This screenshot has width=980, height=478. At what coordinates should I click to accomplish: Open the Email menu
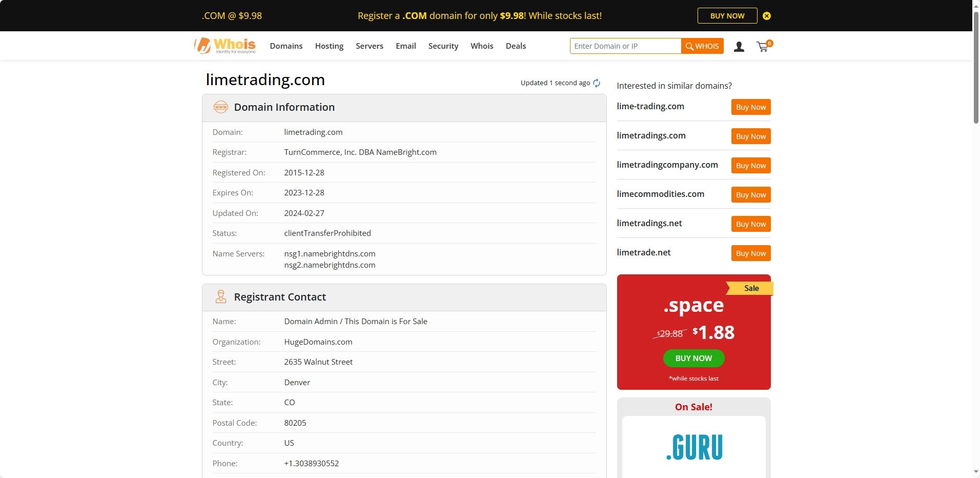(405, 46)
